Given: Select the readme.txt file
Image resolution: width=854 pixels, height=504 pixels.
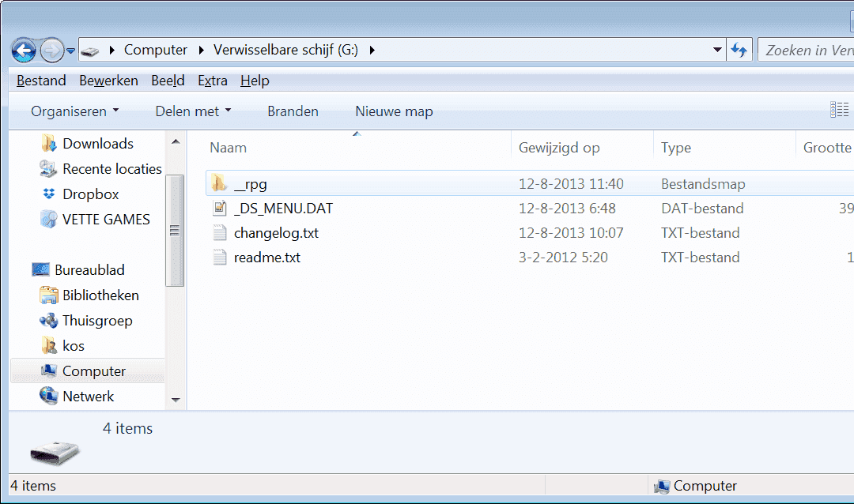Looking at the screenshot, I should [x=267, y=258].
